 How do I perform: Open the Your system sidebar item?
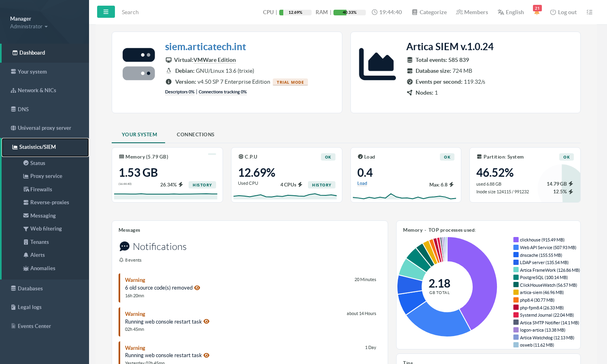[45, 72]
